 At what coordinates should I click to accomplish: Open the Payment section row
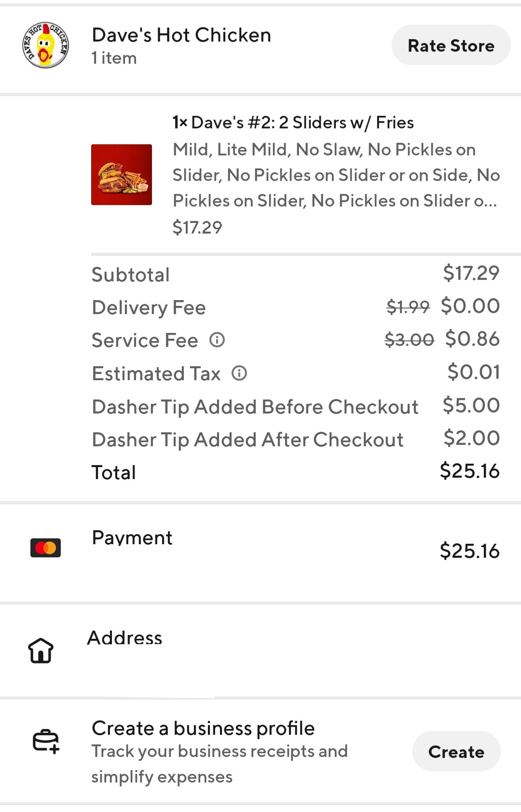(260, 550)
